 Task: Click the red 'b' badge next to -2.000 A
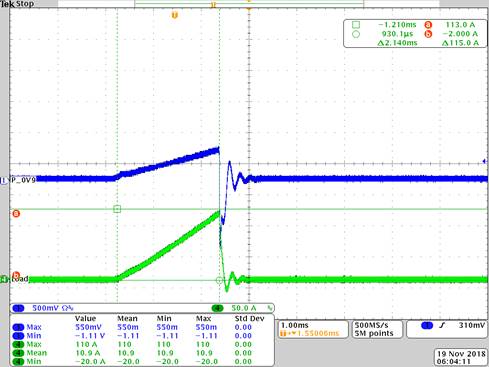tap(428, 34)
